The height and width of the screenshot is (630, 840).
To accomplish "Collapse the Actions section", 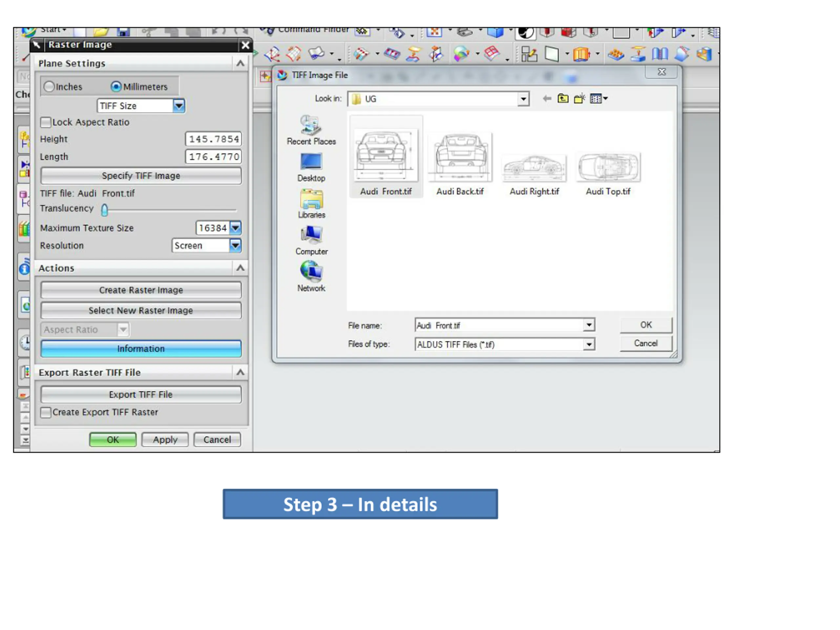I will (241, 268).
